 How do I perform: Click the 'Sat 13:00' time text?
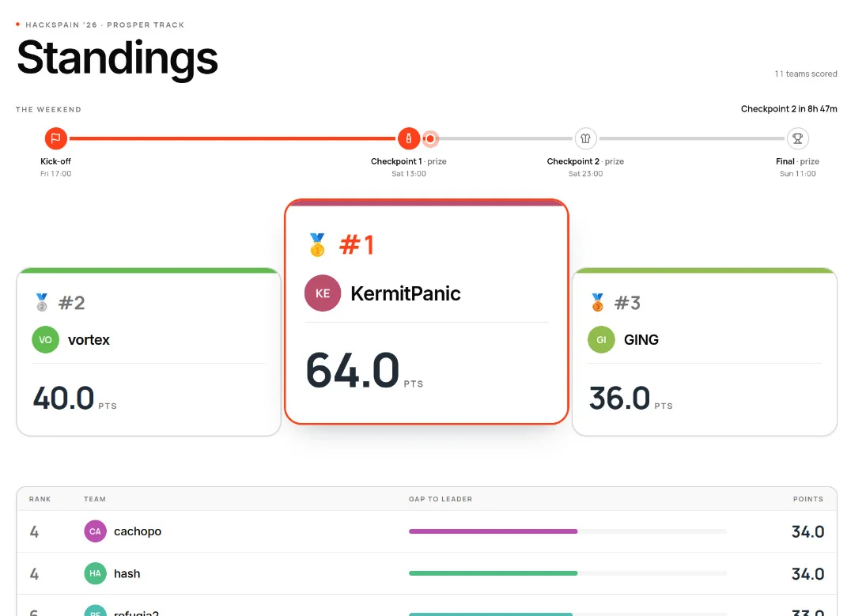409,173
